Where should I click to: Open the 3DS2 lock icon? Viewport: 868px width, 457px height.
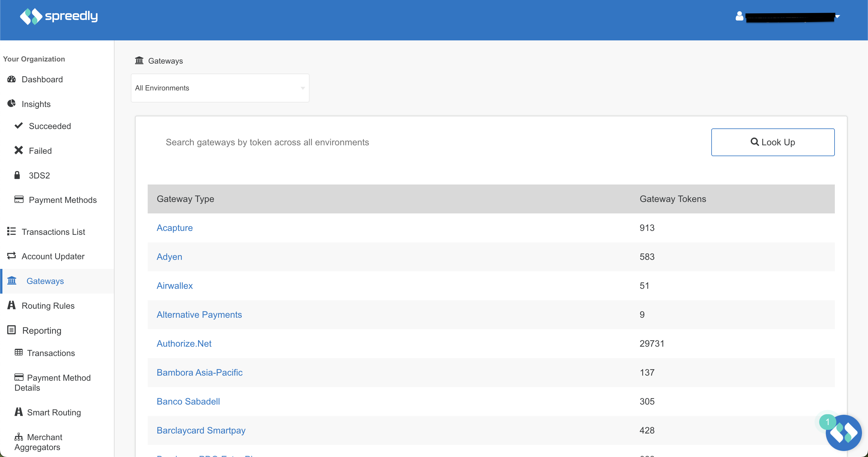(x=17, y=175)
